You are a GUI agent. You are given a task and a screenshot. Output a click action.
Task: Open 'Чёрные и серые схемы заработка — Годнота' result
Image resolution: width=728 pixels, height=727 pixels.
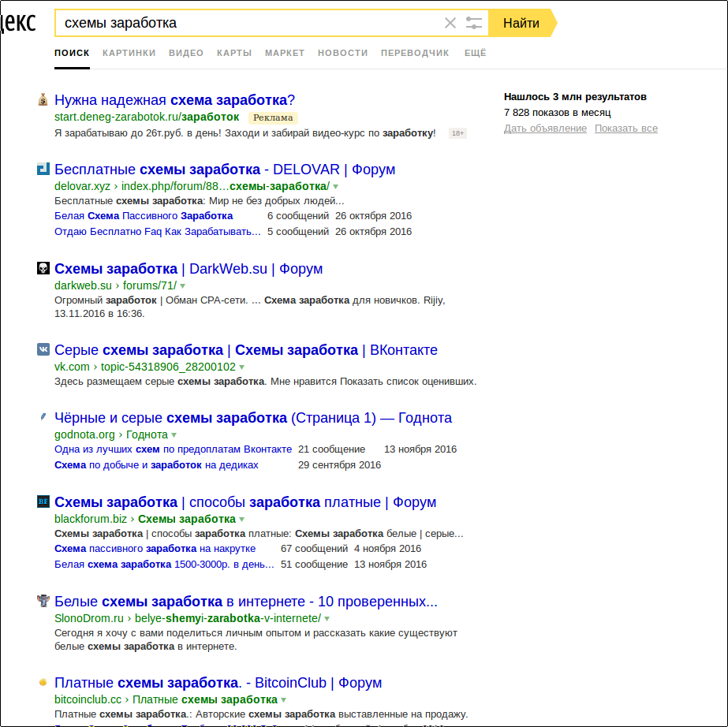[x=253, y=418]
